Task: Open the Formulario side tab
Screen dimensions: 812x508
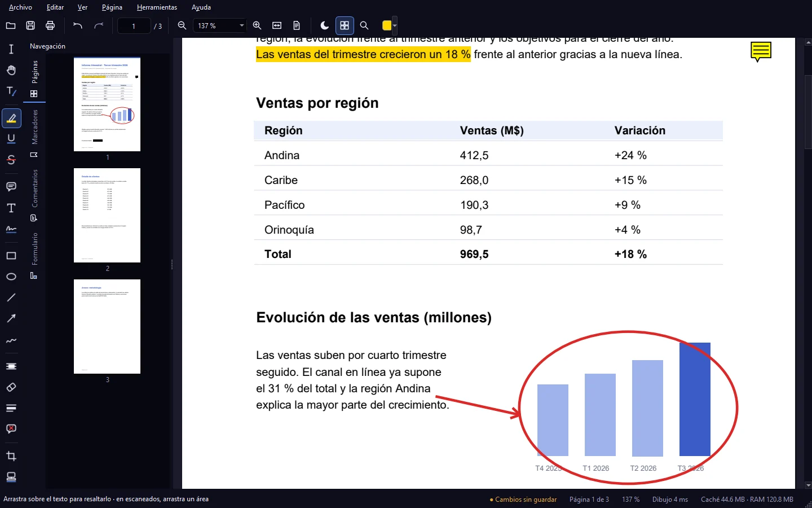Action: click(x=34, y=256)
